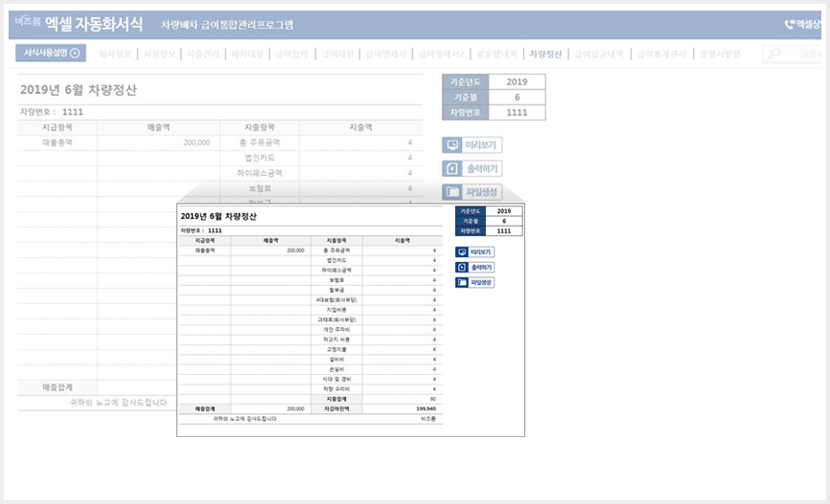Click the 미리보기 text on the main sheet button
This screenshot has height=504, width=830.
click(481, 145)
